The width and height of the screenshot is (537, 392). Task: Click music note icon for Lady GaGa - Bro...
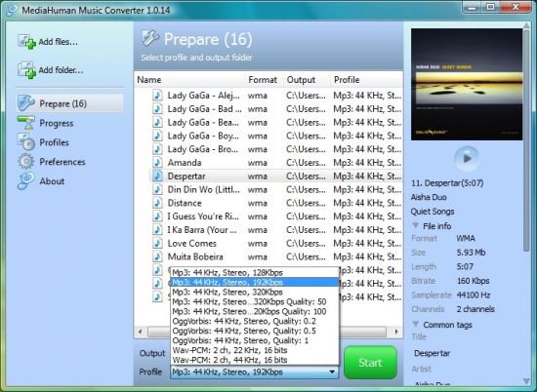tap(157, 149)
